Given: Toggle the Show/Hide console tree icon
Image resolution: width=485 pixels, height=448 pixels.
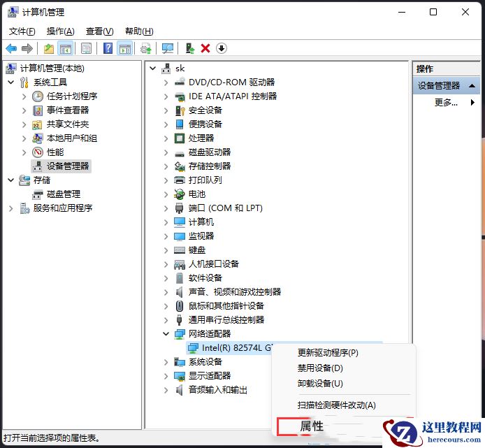Looking at the screenshot, I should click(x=65, y=49).
